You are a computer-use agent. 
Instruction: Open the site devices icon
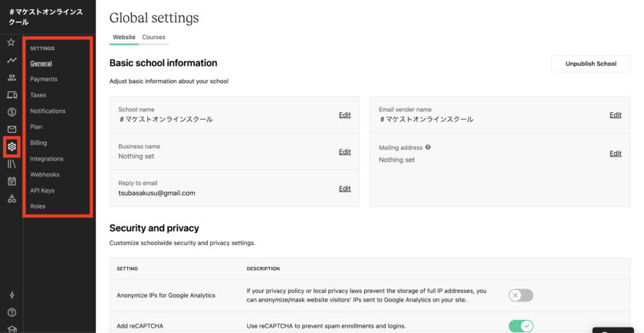[x=12, y=94]
